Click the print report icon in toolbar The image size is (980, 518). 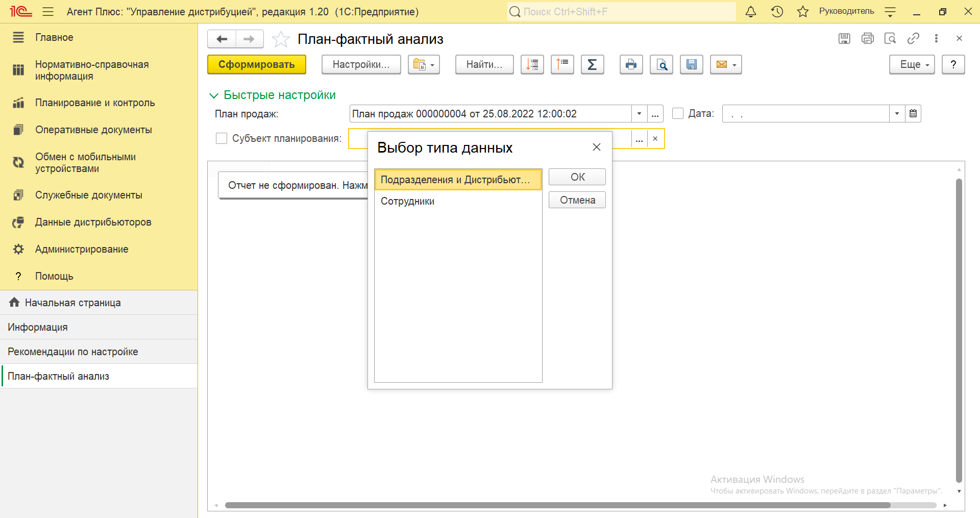[x=631, y=65]
